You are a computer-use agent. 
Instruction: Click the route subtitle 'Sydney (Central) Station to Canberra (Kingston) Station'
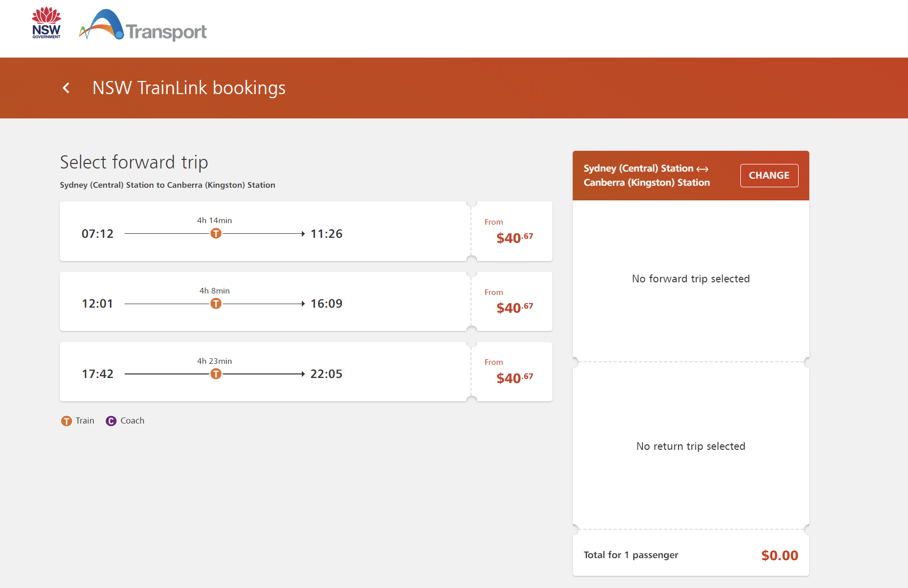(168, 185)
